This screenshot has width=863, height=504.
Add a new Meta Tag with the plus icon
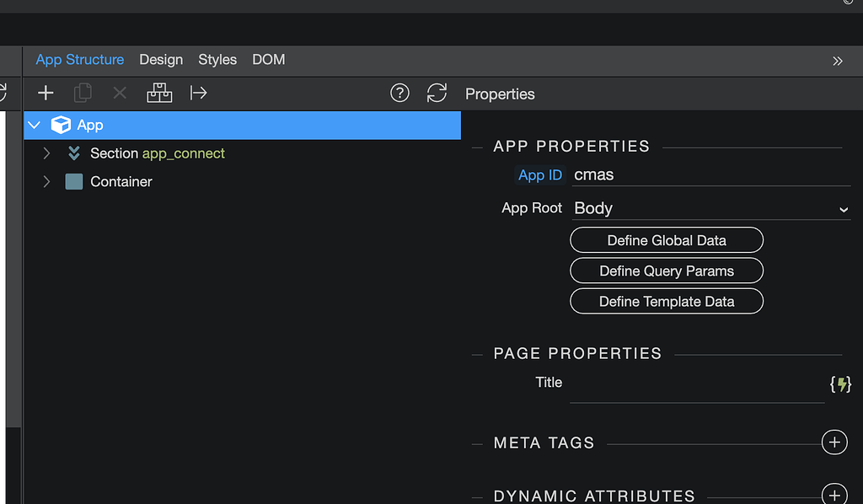(834, 442)
